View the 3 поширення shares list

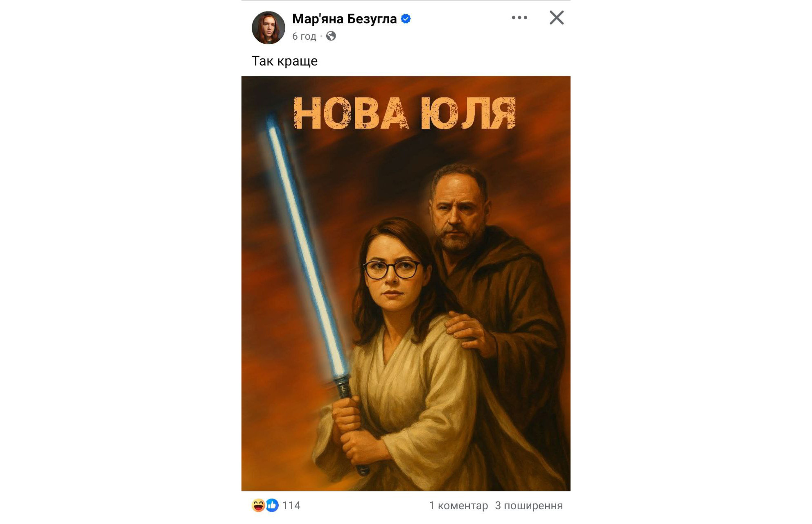pyautogui.click(x=529, y=506)
